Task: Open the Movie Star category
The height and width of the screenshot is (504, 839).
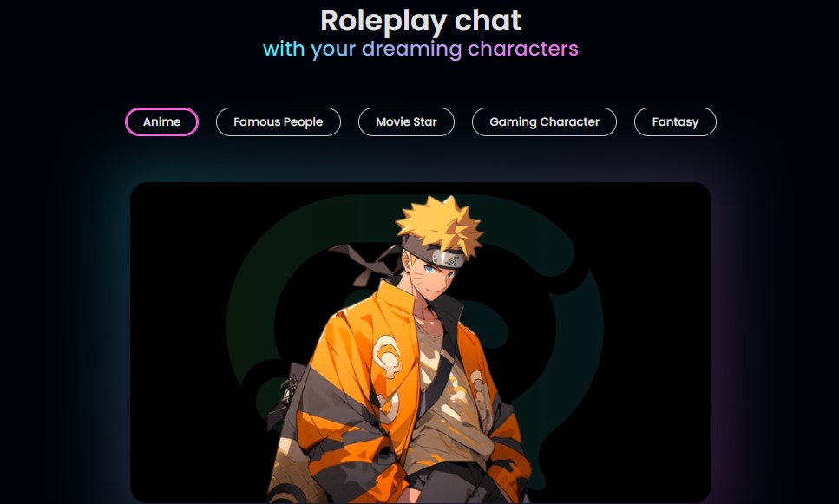Action: tap(406, 122)
